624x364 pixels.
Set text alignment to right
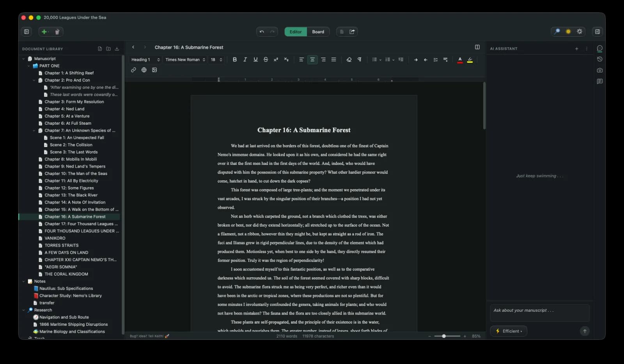point(323,60)
